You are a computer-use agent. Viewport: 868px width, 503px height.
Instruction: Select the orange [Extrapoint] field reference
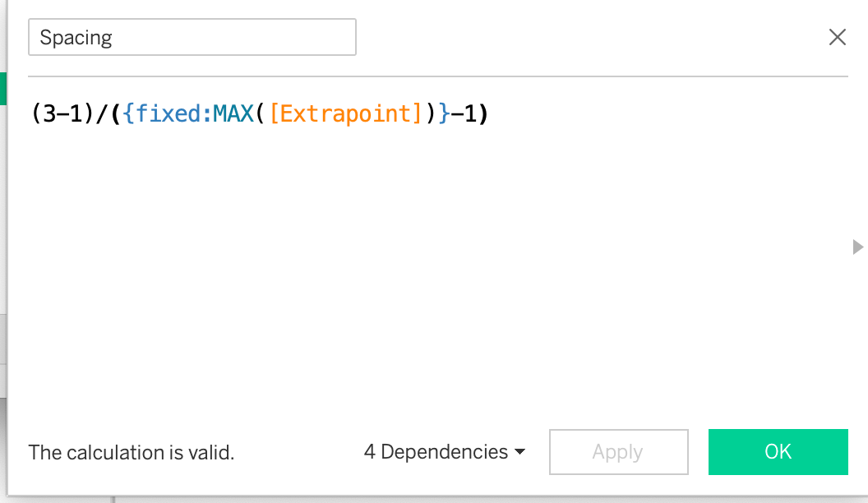coord(345,113)
